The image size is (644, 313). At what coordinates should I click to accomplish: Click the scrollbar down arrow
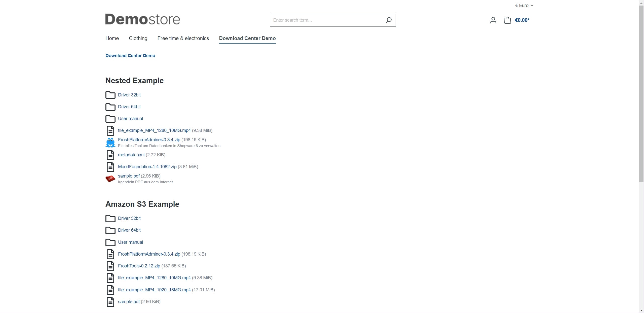[x=641, y=310]
